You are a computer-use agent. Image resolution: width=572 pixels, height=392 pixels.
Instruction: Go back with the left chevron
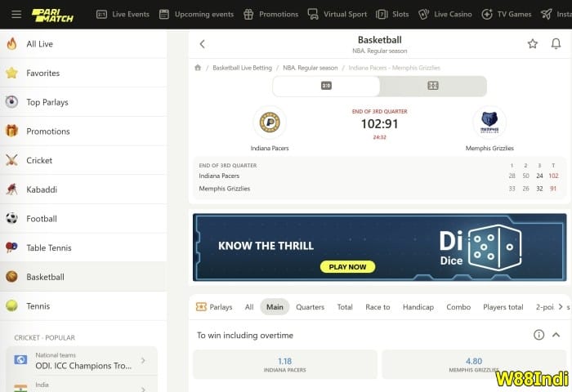tap(203, 44)
